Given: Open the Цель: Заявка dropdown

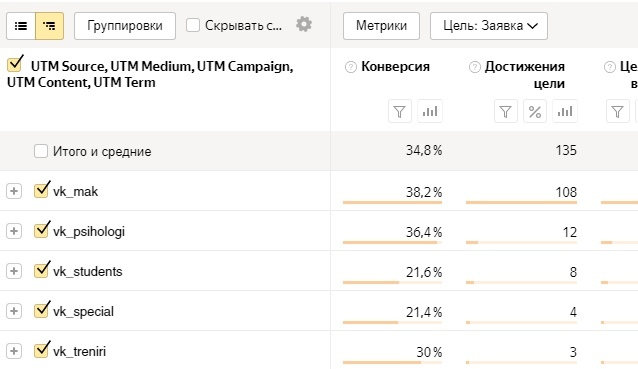Looking at the screenshot, I should coord(489,26).
